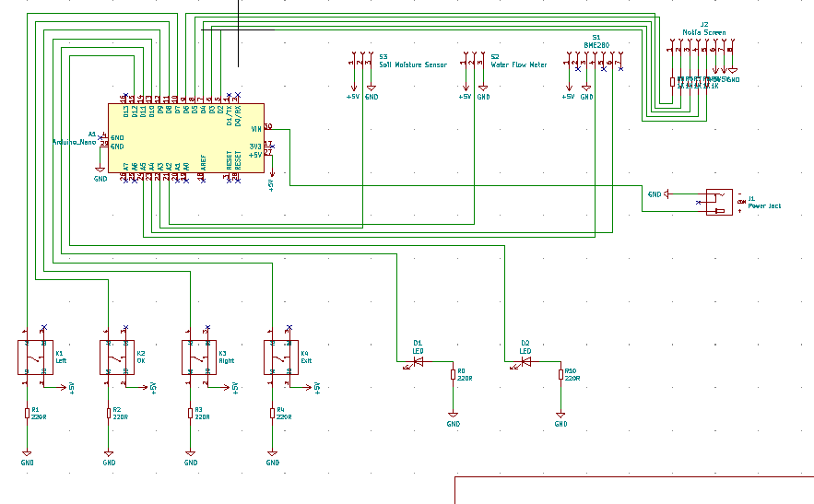This screenshot has width=814, height=504.
Task: Click the "Water Flow Meter" text label
Action: coord(519,65)
